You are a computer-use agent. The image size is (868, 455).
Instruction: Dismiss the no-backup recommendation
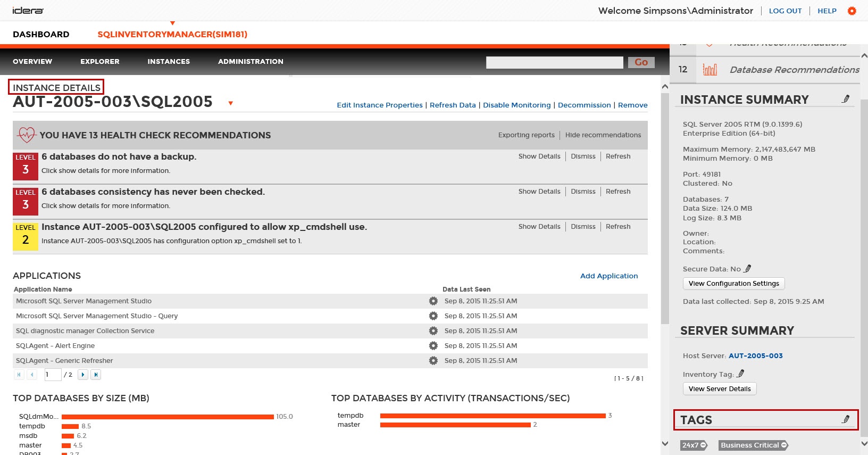583,156
